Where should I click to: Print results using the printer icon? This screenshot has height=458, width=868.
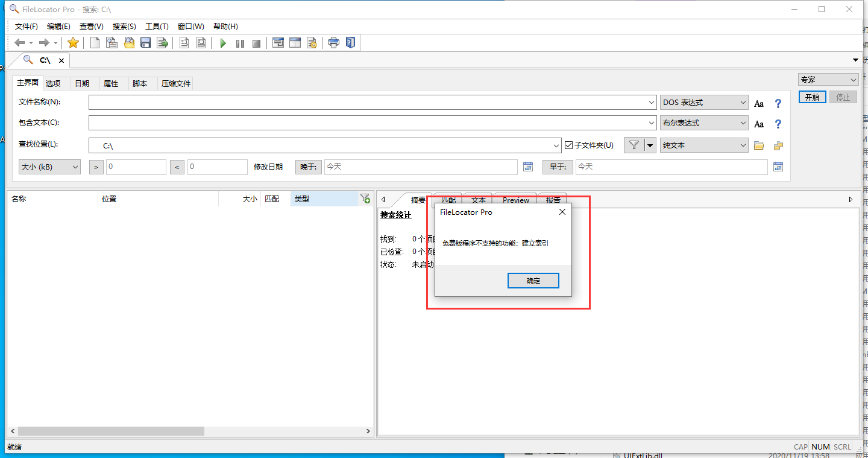[x=333, y=43]
